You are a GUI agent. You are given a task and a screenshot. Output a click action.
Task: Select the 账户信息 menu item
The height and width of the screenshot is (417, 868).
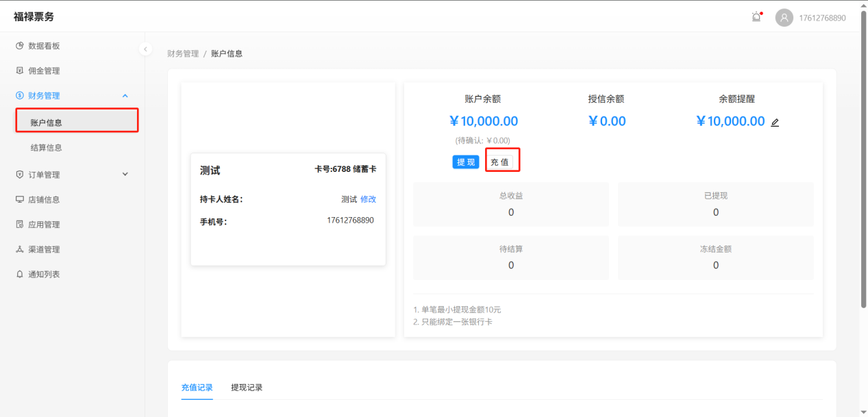pos(47,123)
